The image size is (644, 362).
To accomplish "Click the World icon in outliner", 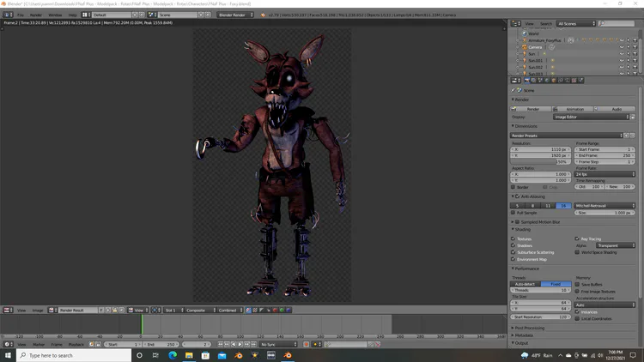I will point(525,33).
